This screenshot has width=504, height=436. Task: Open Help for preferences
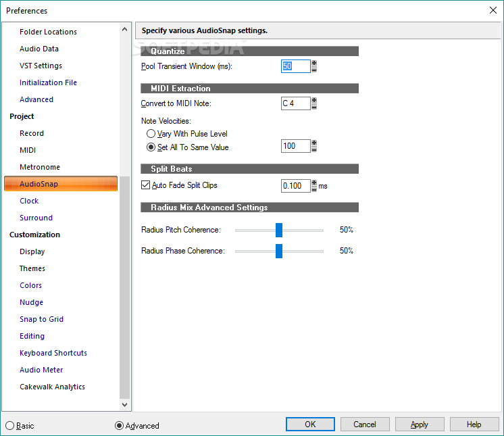(474, 424)
